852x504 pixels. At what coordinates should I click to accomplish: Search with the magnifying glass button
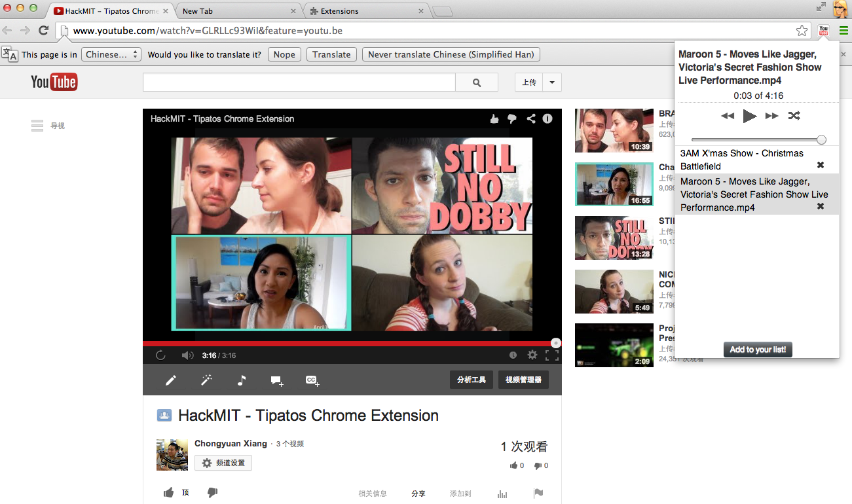(477, 82)
